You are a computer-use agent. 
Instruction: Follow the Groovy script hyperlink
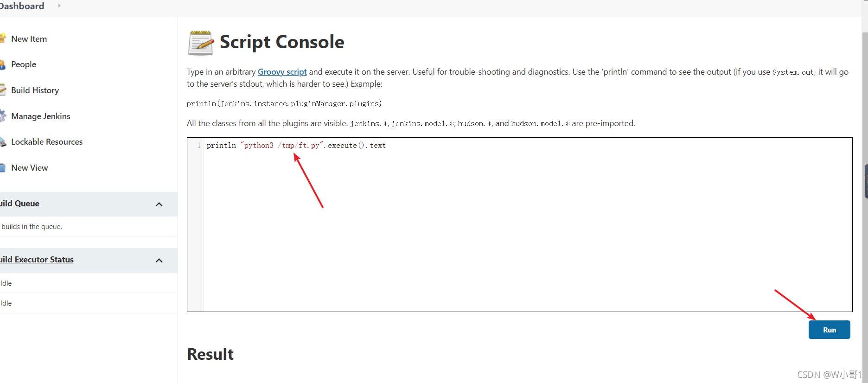[282, 72]
